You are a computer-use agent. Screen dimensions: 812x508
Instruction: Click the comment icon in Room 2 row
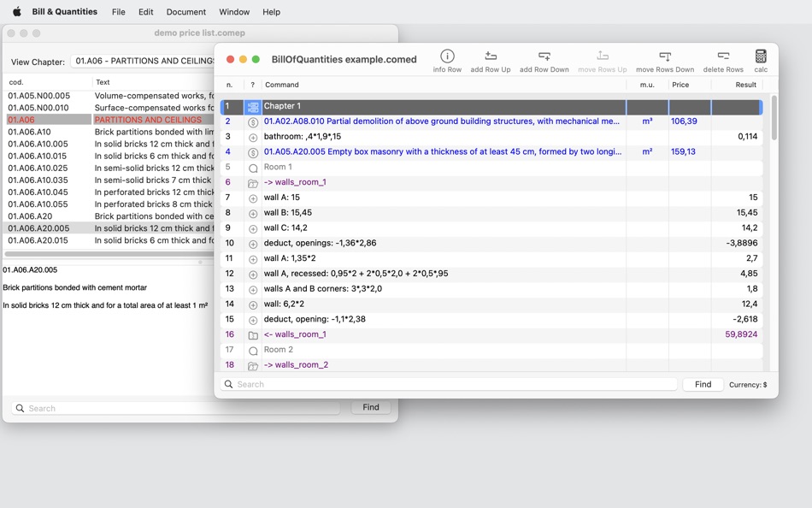[253, 351]
